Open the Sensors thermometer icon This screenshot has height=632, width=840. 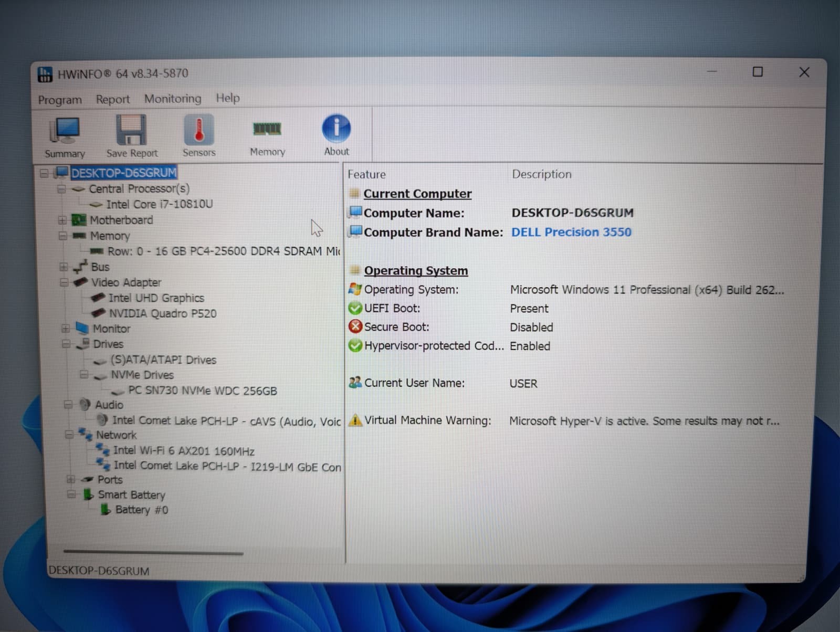(x=199, y=129)
